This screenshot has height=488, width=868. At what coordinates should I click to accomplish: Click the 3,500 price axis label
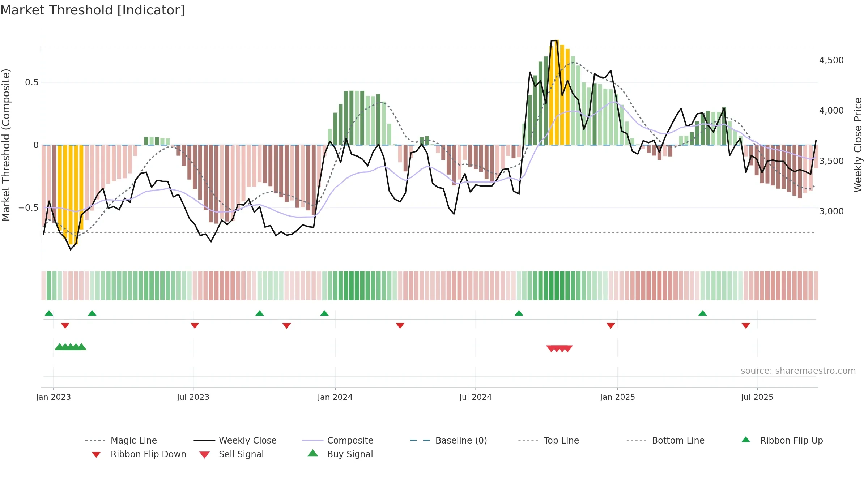tap(831, 161)
